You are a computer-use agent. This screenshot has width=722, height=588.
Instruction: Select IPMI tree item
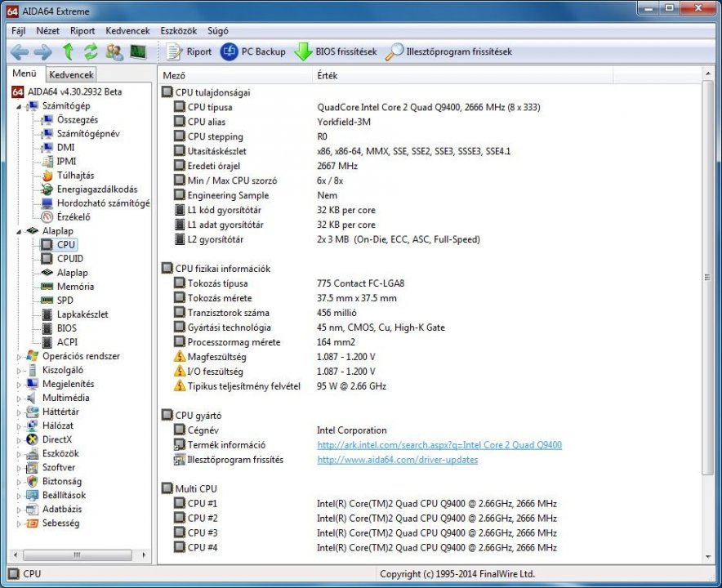[x=66, y=161]
